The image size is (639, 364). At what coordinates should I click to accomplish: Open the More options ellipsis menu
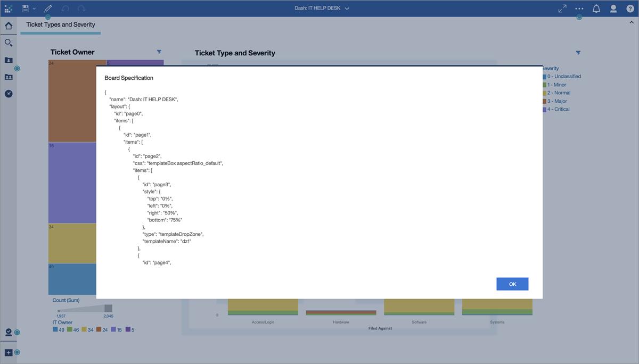(x=579, y=8)
